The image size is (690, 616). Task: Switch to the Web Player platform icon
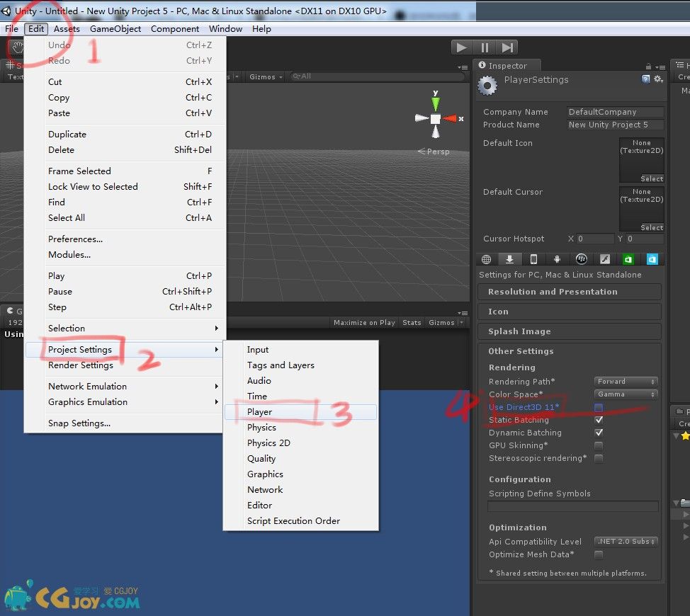[x=486, y=259]
